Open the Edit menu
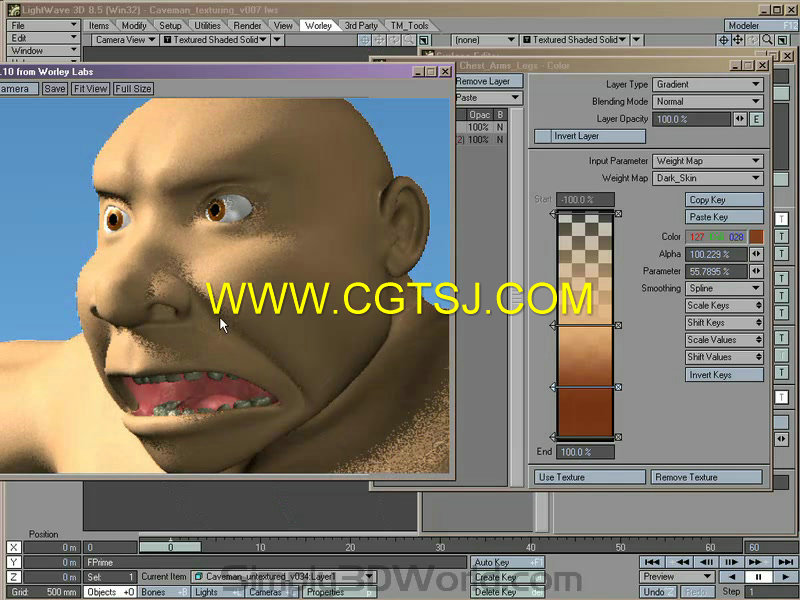800x600 pixels. [43, 38]
